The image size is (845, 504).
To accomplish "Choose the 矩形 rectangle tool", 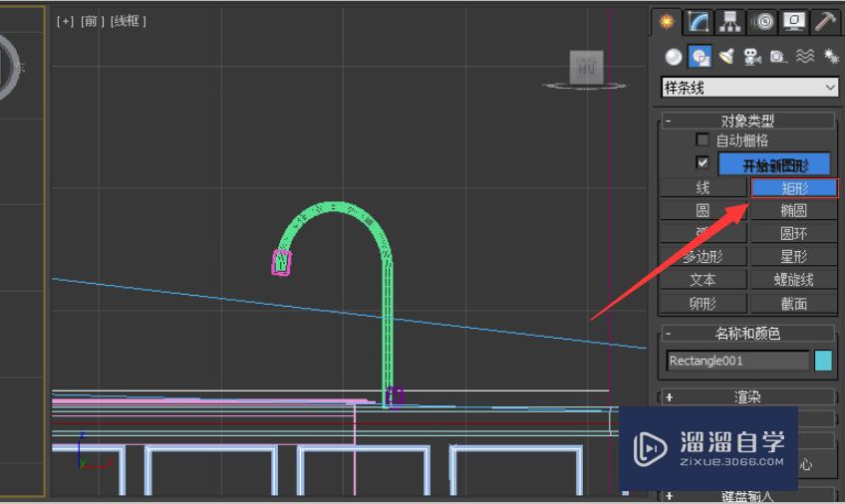I will tap(794, 188).
